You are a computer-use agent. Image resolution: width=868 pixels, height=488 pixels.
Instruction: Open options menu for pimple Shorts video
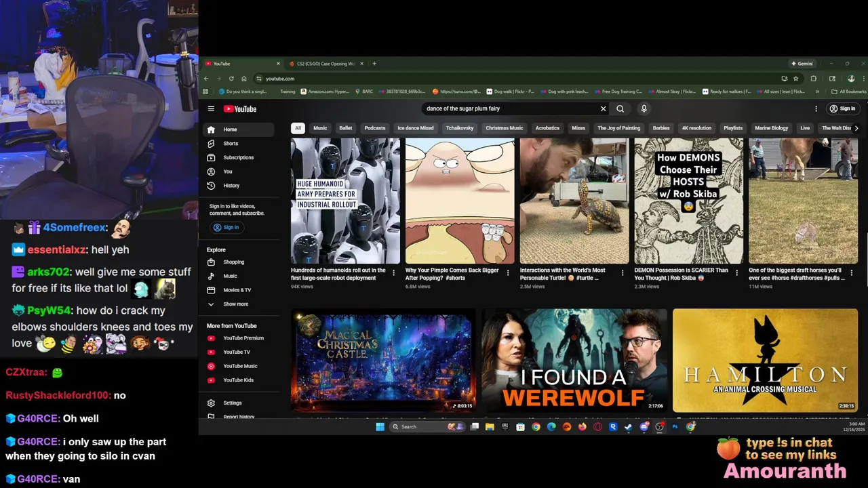pyautogui.click(x=508, y=273)
